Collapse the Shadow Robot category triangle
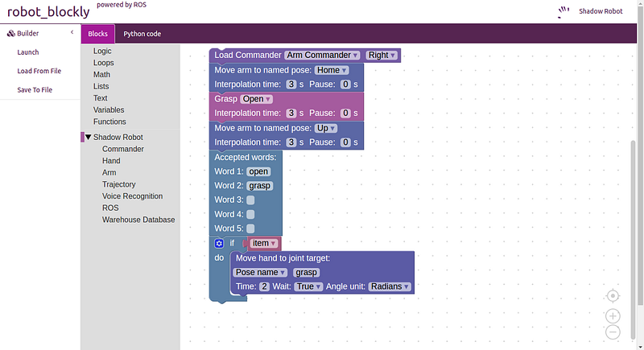 click(88, 137)
